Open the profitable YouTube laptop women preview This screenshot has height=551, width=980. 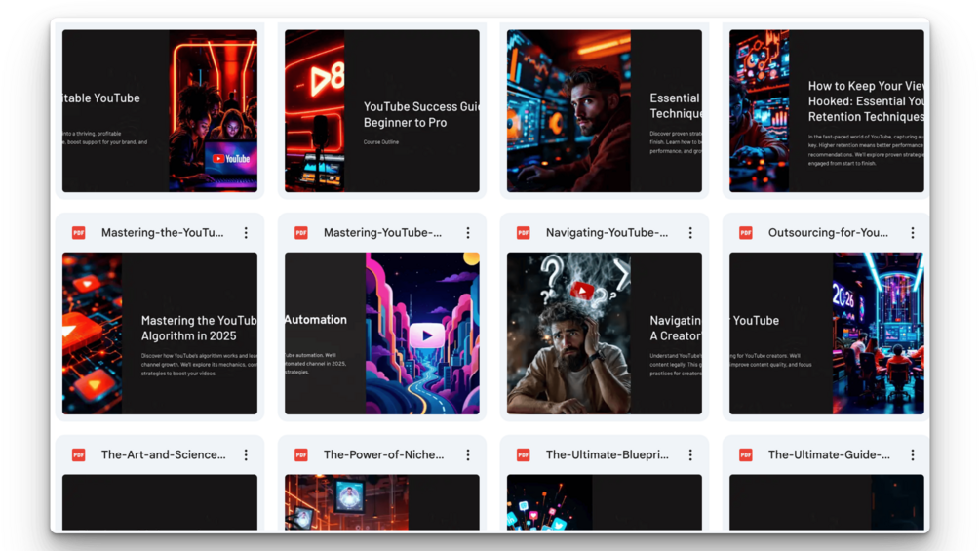159,110
